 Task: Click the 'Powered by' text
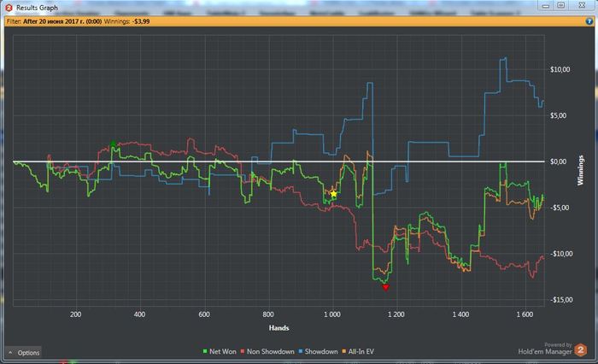(558, 344)
